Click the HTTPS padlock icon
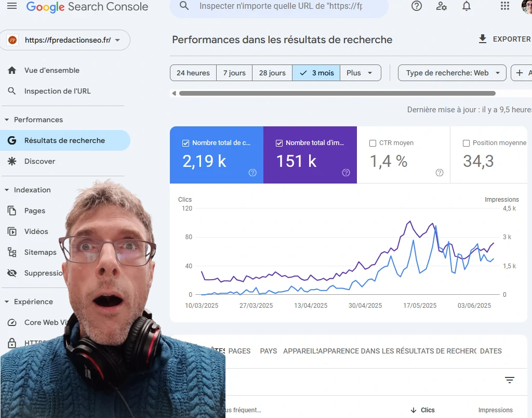This screenshot has width=532, height=418. [x=12, y=343]
